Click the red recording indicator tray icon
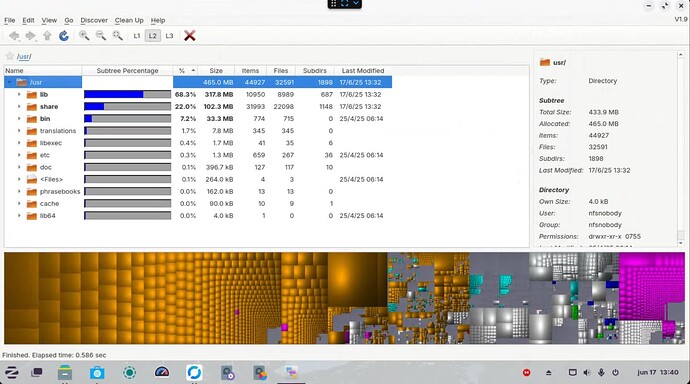This screenshot has width=690, height=384. click(526, 373)
